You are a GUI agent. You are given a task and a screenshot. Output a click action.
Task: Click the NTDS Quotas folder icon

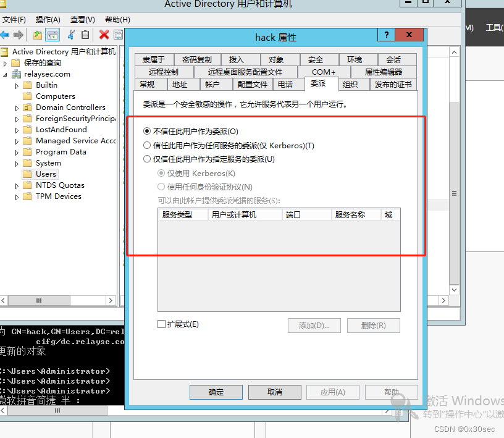coord(28,185)
